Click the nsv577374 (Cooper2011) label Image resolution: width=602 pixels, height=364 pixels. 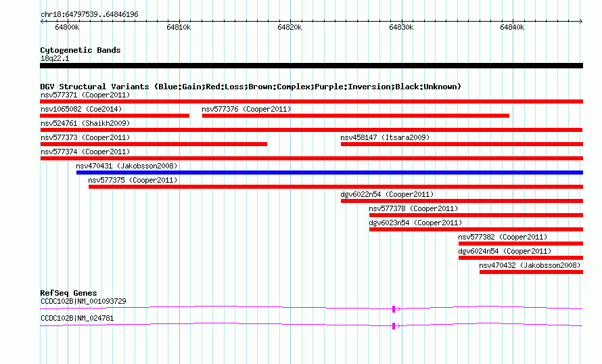pyautogui.click(x=85, y=152)
